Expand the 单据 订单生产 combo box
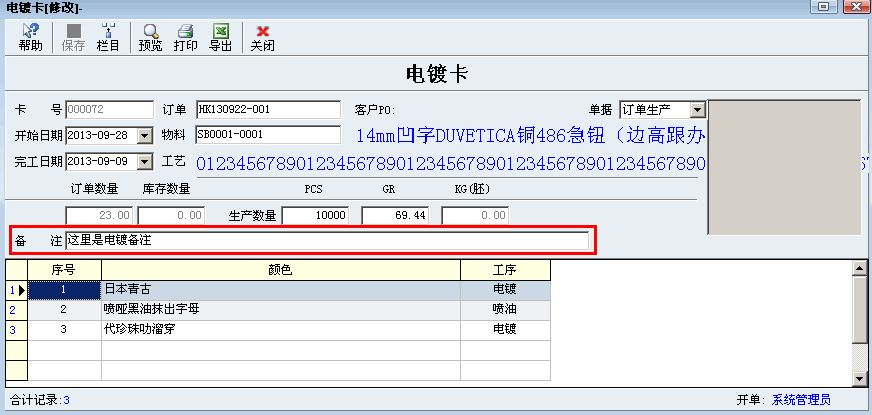 coord(697,110)
